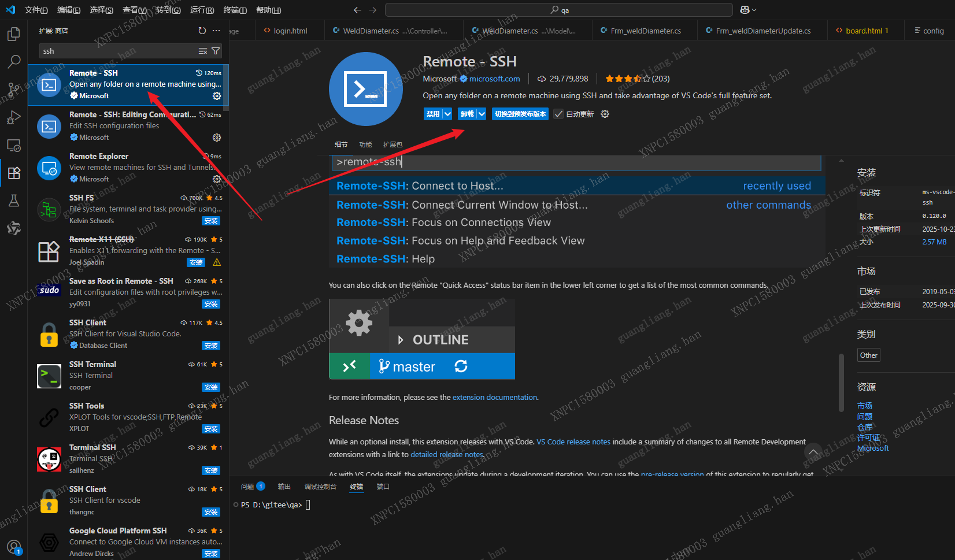
Task: Click the command center search bar showing qa
Action: click(559, 10)
